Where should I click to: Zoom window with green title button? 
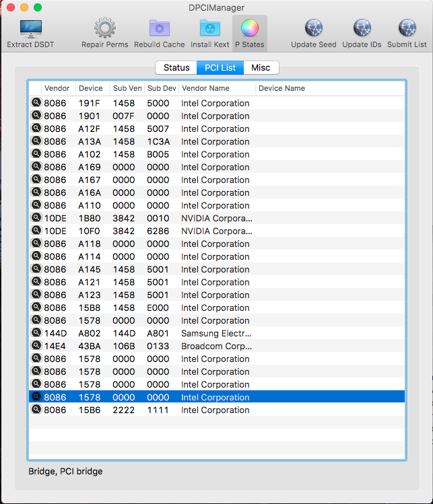coord(38,7)
